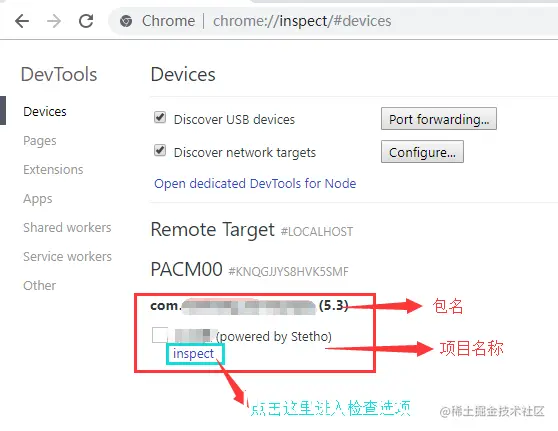The width and height of the screenshot is (558, 431).
Task: Click the com. package name (5.3) row
Action: click(x=249, y=306)
